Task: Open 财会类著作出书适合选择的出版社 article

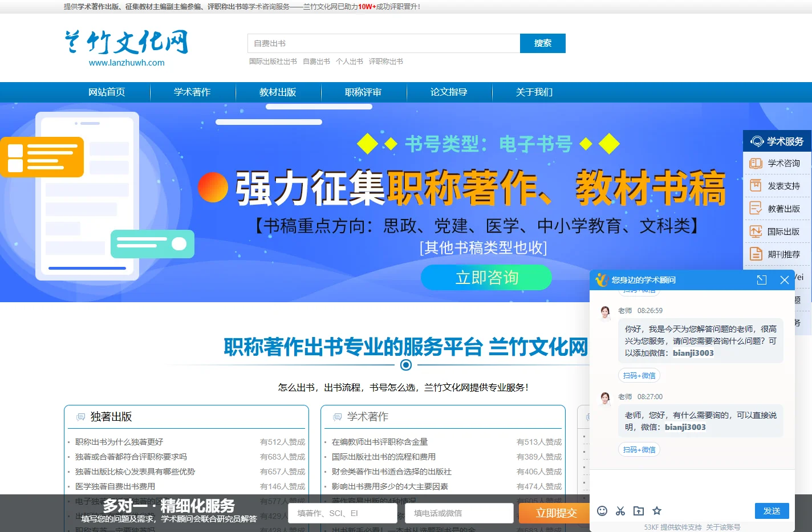Action: click(x=392, y=472)
